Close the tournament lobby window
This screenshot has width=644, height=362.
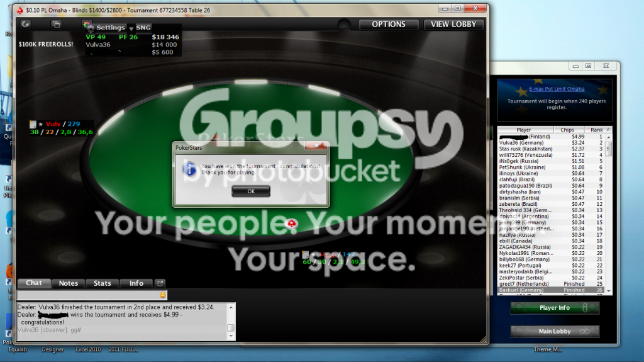pyautogui.click(x=606, y=66)
